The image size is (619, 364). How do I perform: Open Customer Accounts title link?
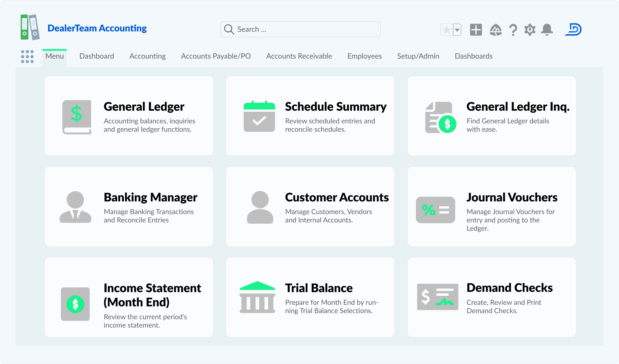tap(337, 197)
